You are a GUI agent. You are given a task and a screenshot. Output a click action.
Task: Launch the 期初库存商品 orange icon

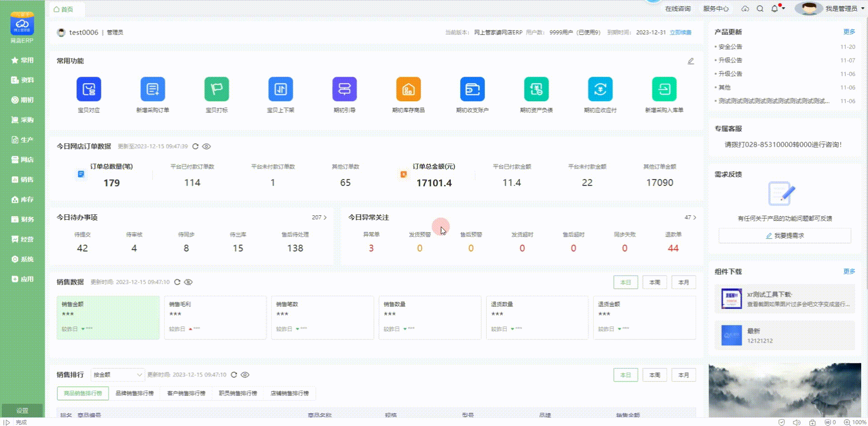(408, 89)
